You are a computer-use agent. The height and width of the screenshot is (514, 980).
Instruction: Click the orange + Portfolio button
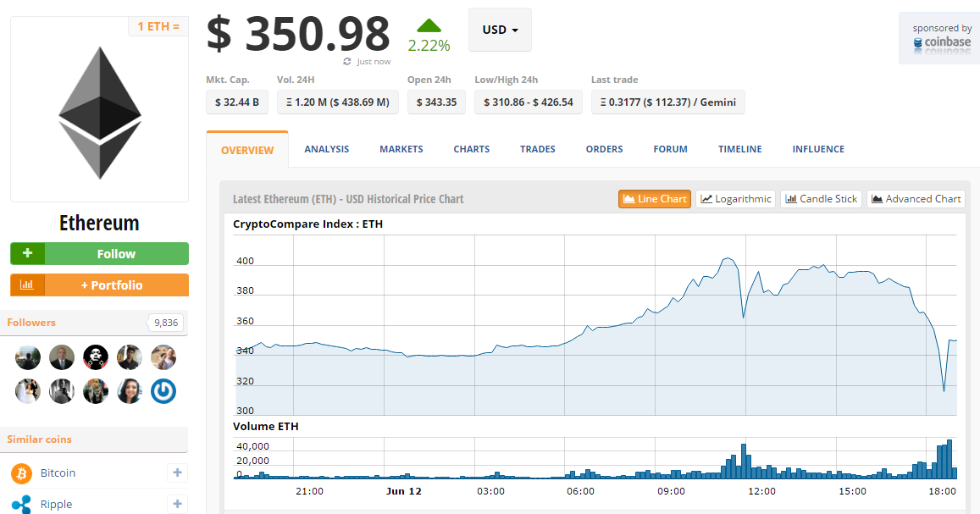(99, 285)
